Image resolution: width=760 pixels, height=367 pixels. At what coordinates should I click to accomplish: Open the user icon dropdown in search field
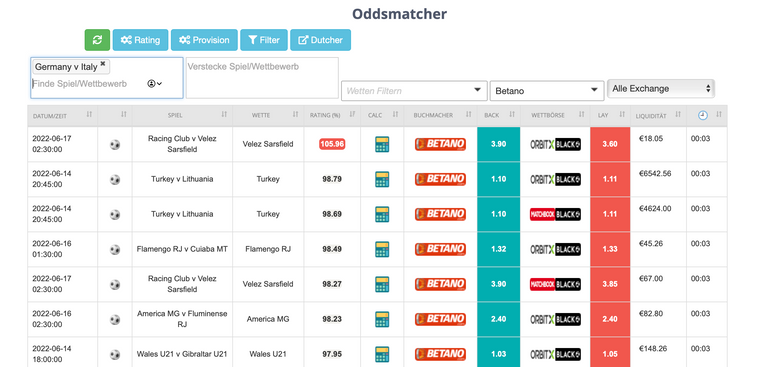pyautogui.click(x=155, y=84)
